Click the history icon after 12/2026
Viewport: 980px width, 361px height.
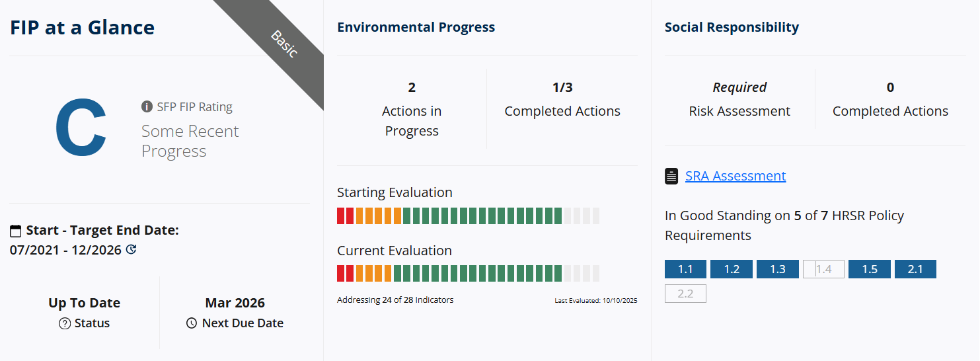131,250
